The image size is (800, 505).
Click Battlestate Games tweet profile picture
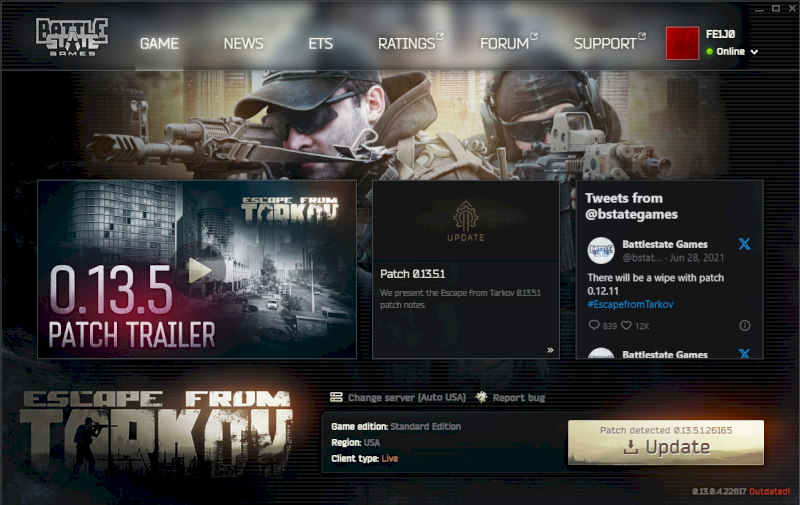coord(601,250)
